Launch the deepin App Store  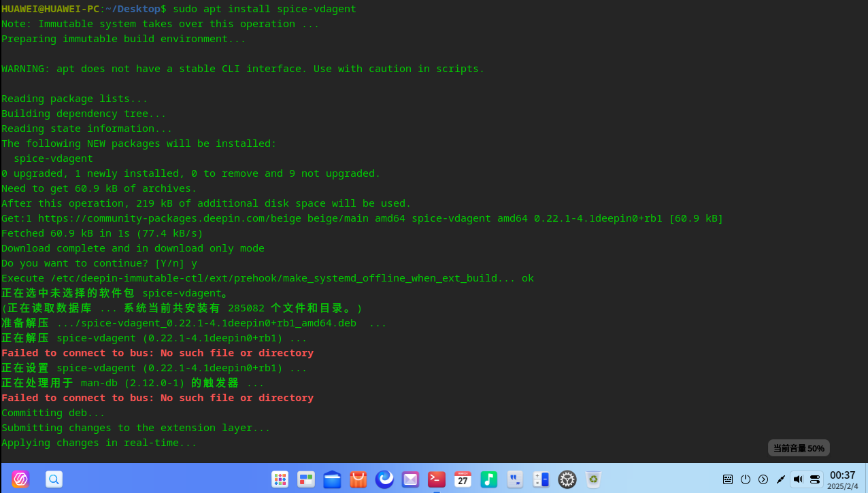(358, 479)
